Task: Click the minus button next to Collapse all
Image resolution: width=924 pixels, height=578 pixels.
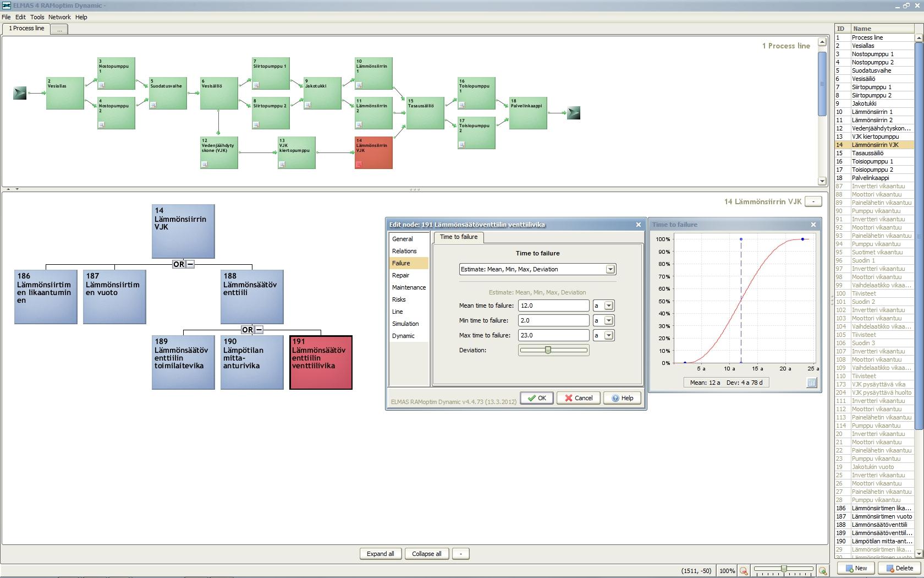Action: point(460,554)
